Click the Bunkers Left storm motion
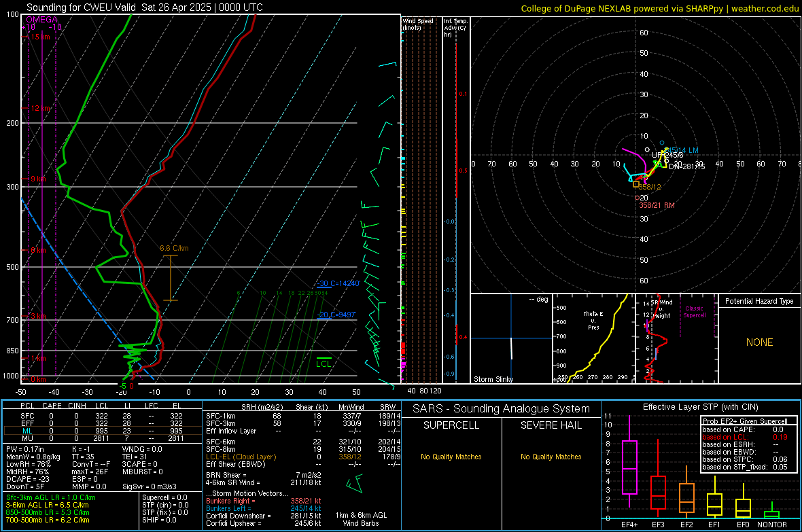 pyautogui.click(x=264, y=508)
